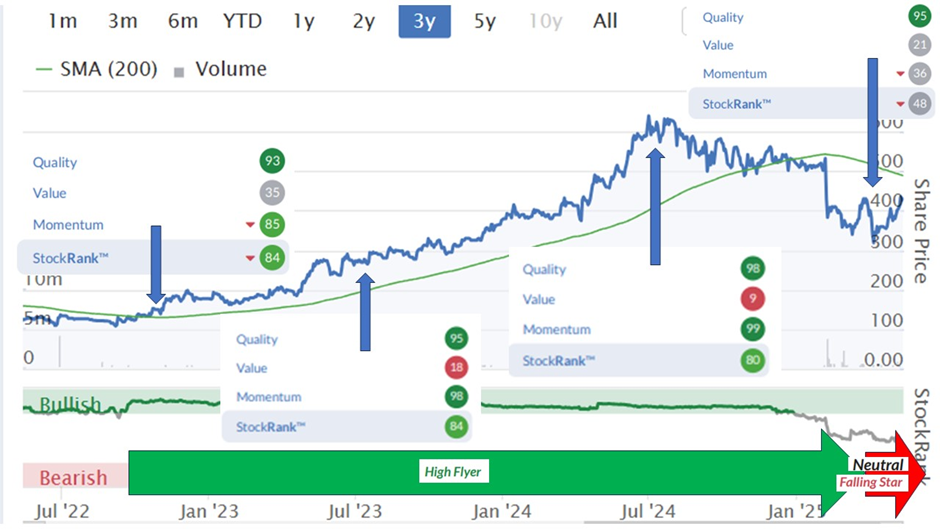Toggle the SMA (200) legend line
This screenshot has height=529, width=940.
point(97,69)
